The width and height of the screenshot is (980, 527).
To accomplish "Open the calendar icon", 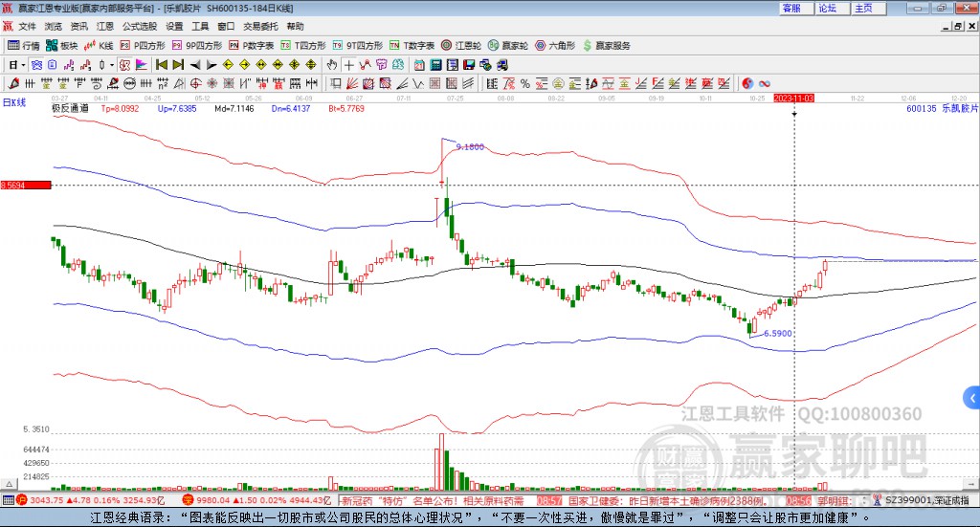I will (419, 65).
